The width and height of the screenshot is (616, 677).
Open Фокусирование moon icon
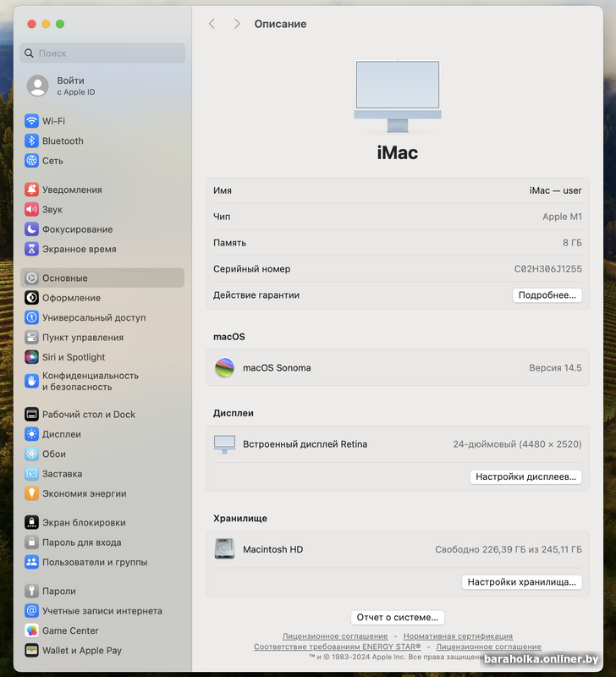31,229
